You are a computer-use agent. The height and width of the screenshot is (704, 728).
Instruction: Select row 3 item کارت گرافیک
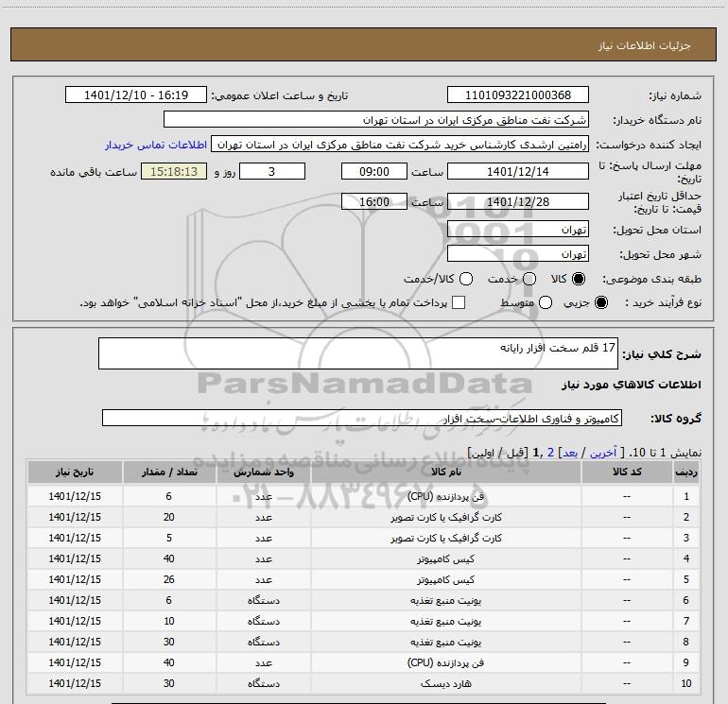click(445, 538)
